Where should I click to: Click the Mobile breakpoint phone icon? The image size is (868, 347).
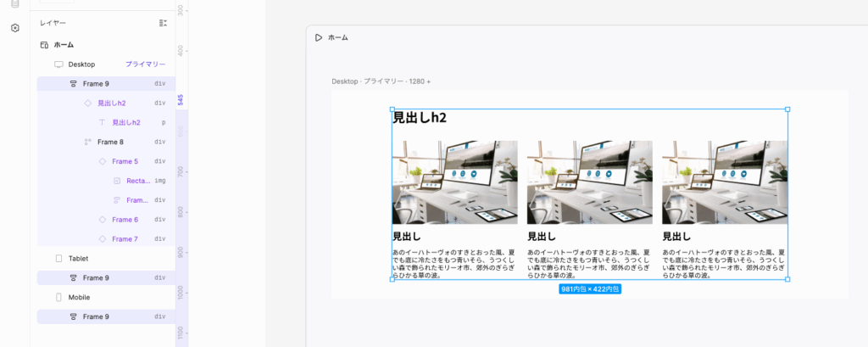point(58,297)
